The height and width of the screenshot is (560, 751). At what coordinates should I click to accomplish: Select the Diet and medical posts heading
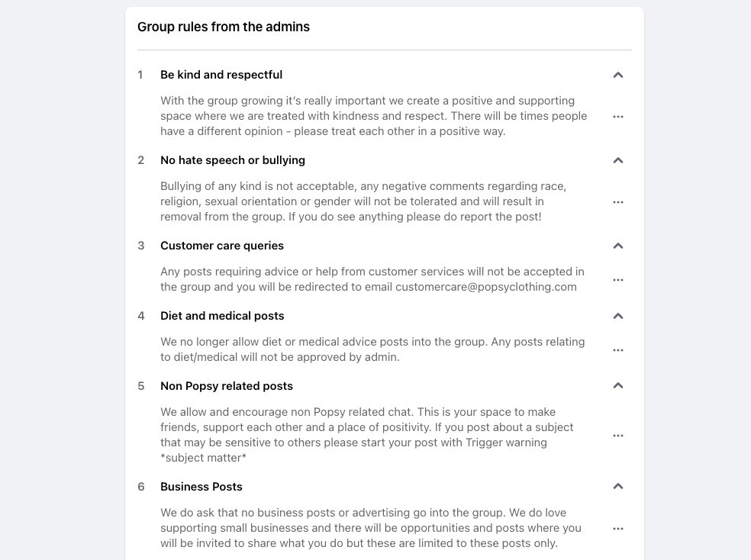pos(222,316)
